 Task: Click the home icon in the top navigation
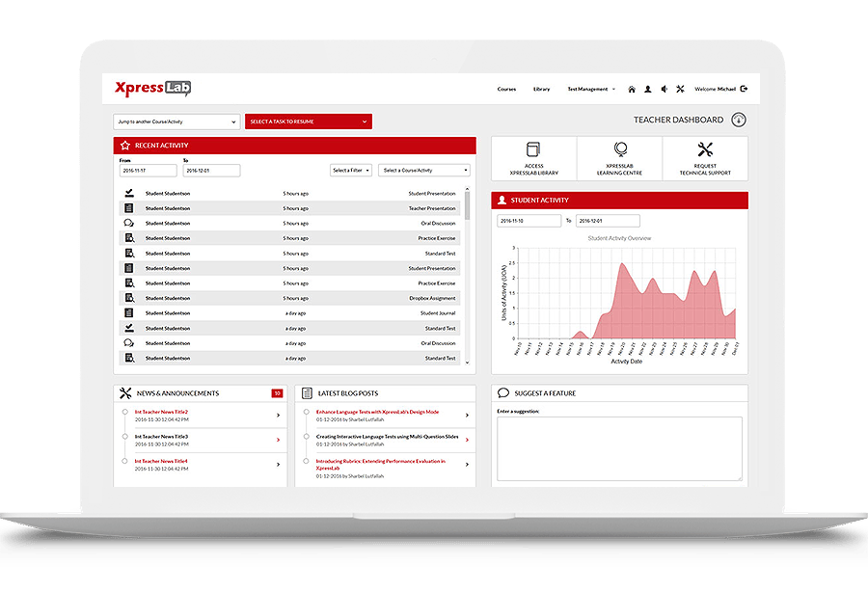tap(633, 89)
